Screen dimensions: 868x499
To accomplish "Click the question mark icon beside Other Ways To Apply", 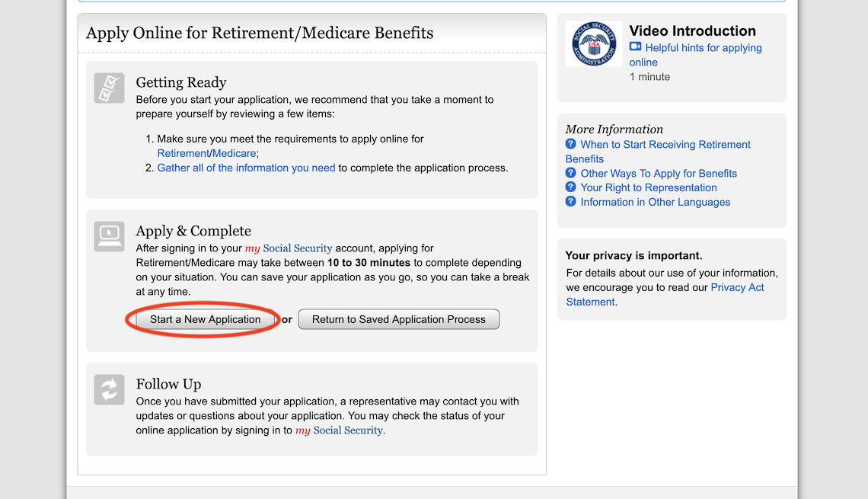I will pyautogui.click(x=570, y=172).
